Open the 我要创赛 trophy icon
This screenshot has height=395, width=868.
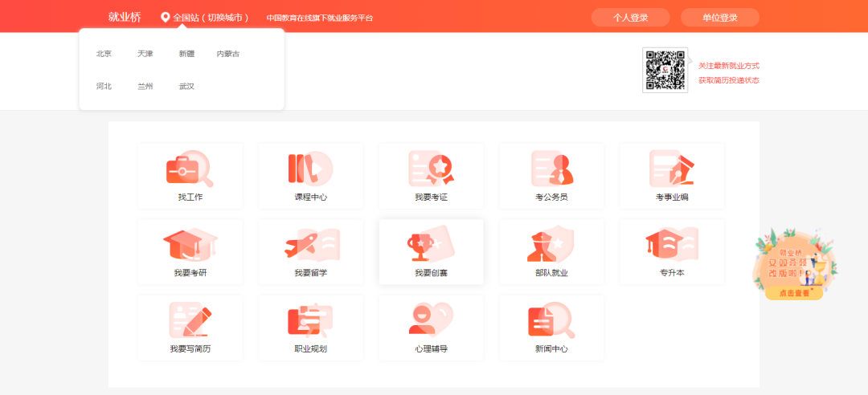pyautogui.click(x=431, y=243)
